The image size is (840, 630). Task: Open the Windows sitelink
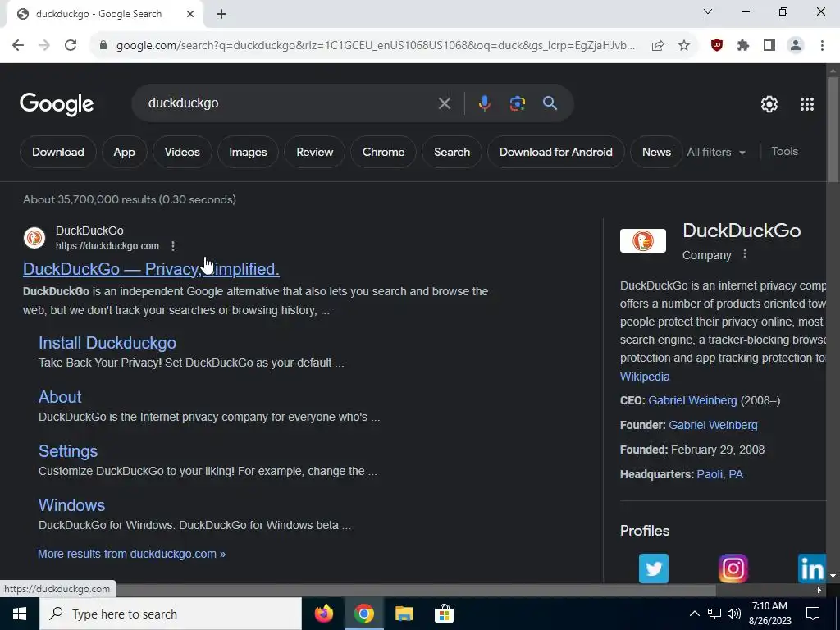72,505
